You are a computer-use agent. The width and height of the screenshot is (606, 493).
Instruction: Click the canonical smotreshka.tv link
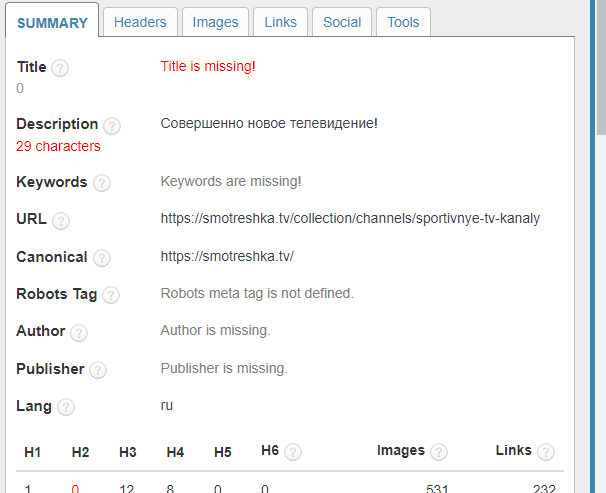click(227, 256)
